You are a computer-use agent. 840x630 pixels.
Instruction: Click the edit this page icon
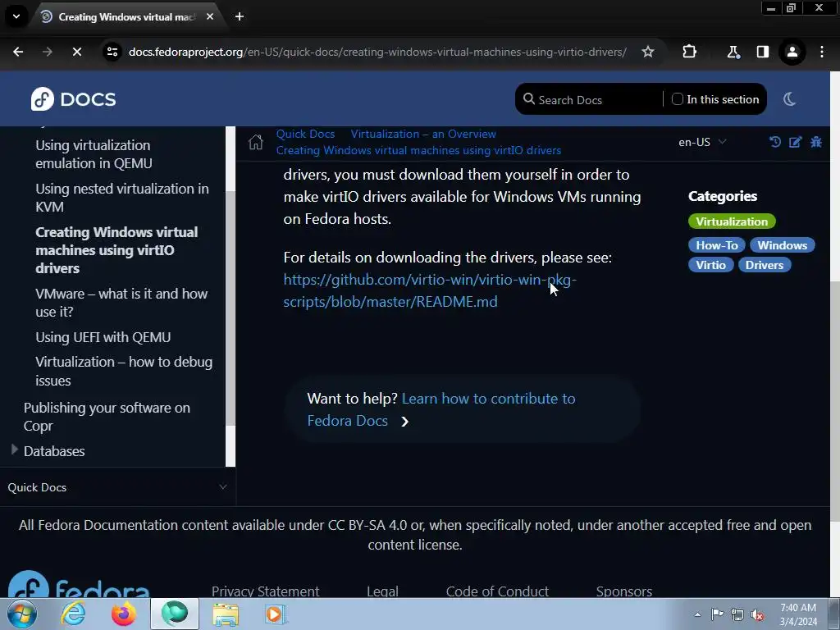coord(796,141)
